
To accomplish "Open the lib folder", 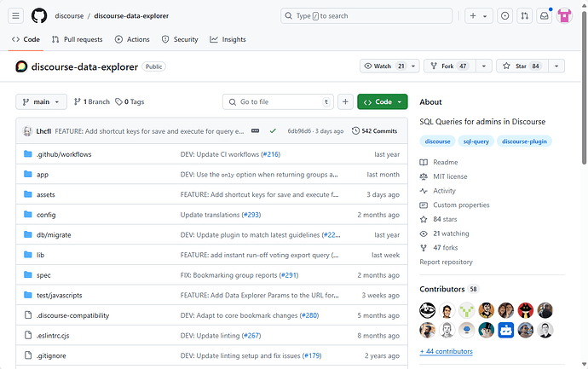I will tap(41, 255).
